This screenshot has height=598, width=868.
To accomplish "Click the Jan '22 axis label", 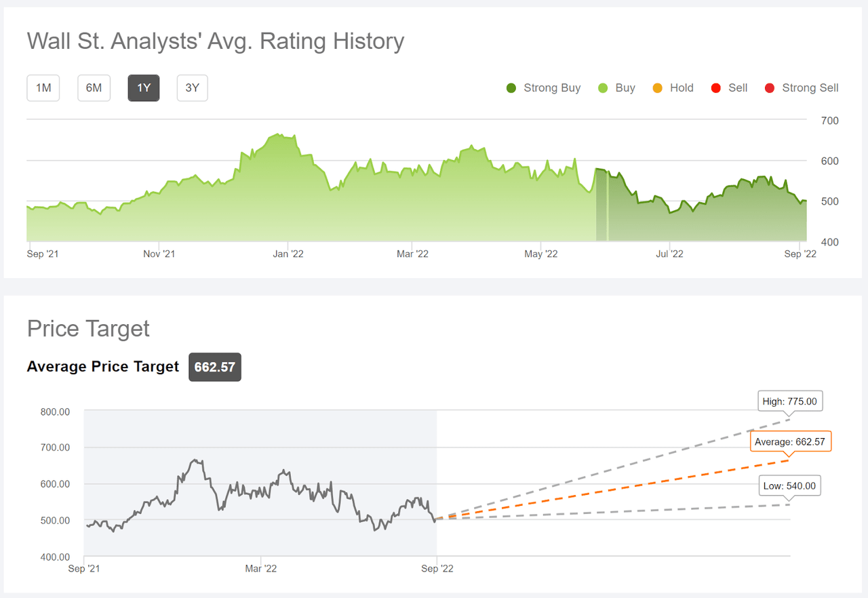I will 288,254.
